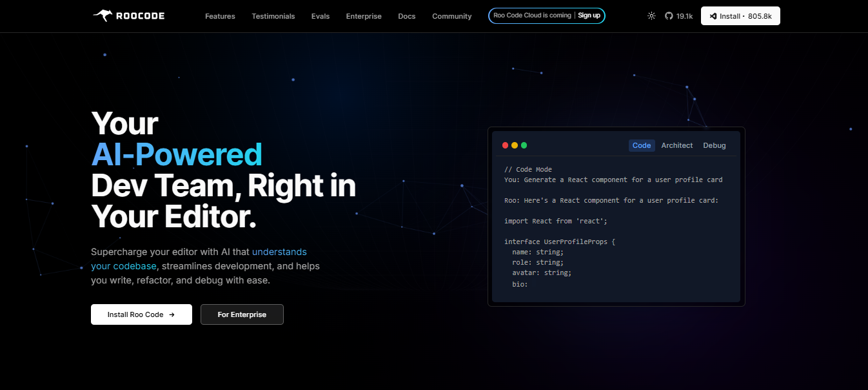This screenshot has width=868, height=390.
Task: Click the 'avatar: string;' code line
Action: (542, 272)
